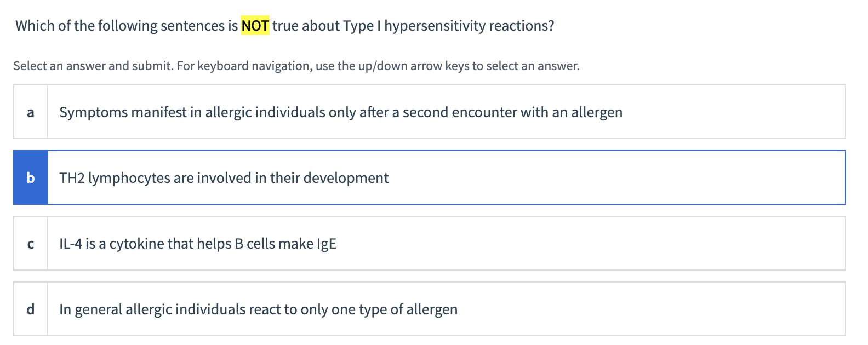Click the yellow highlighted word NOT
Screen dimensions: 868x345
point(255,26)
